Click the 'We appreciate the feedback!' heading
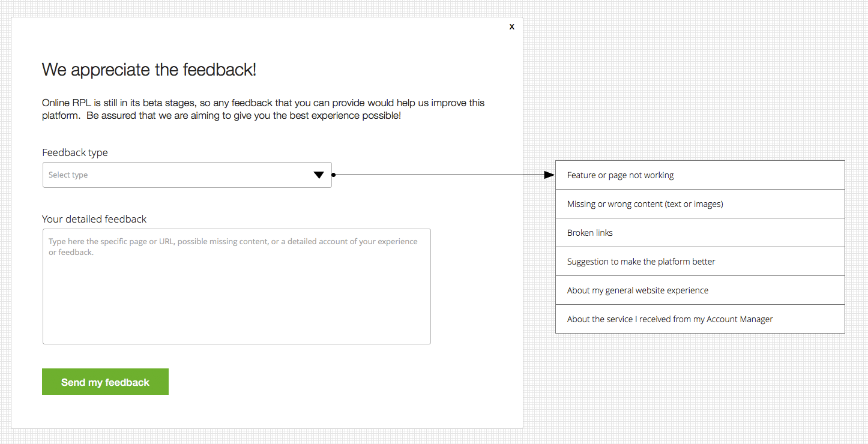Viewport: 868px width, 444px height. (149, 70)
